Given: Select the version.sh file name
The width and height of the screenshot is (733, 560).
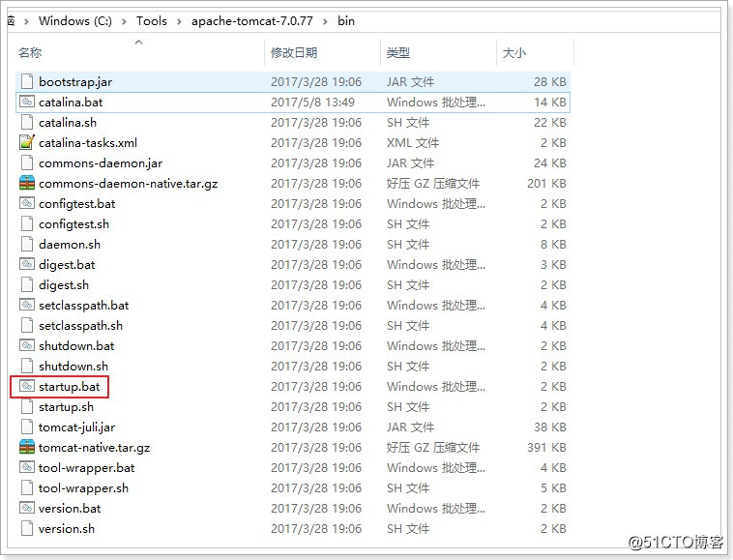Looking at the screenshot, I should (x=67, y=529).
